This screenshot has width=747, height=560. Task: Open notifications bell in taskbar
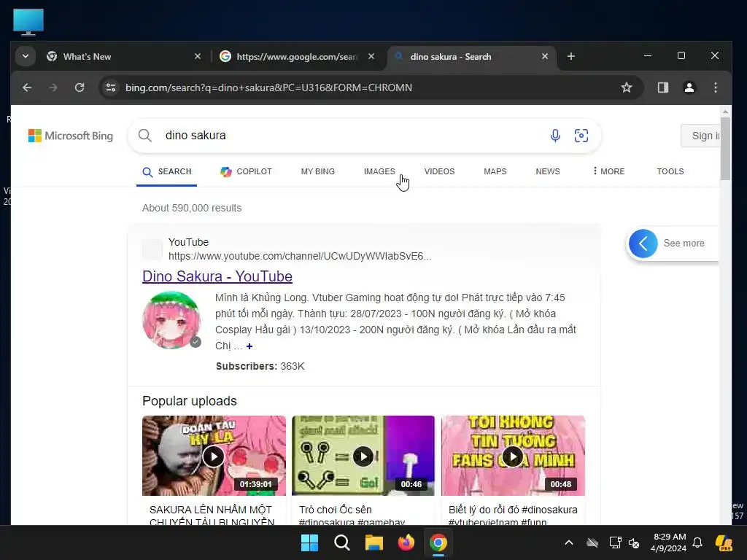click(x=697, y=542)
